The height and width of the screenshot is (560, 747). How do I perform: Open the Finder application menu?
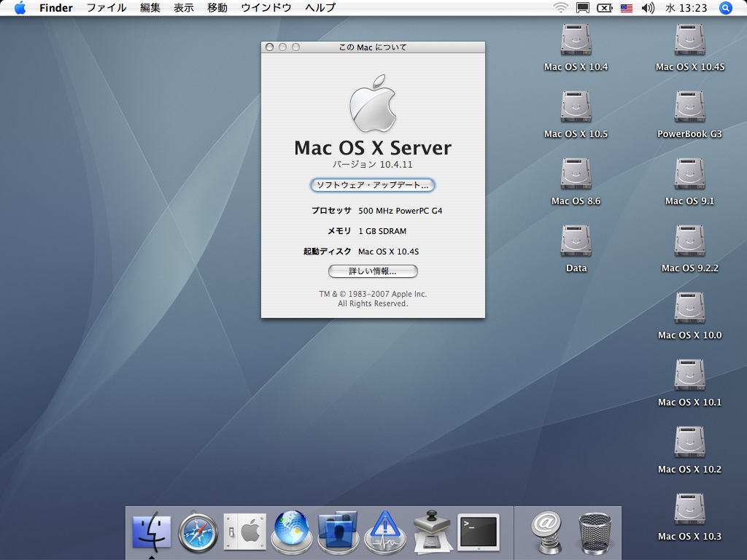[x=55, y=7]
